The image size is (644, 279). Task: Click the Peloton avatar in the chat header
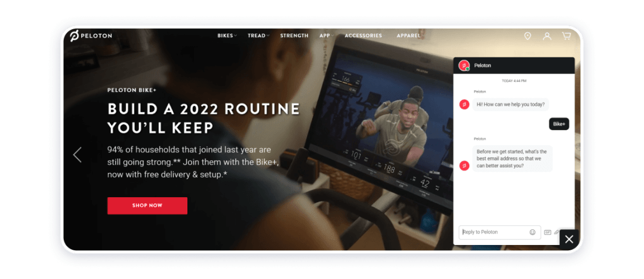click(x=464, y=65)
